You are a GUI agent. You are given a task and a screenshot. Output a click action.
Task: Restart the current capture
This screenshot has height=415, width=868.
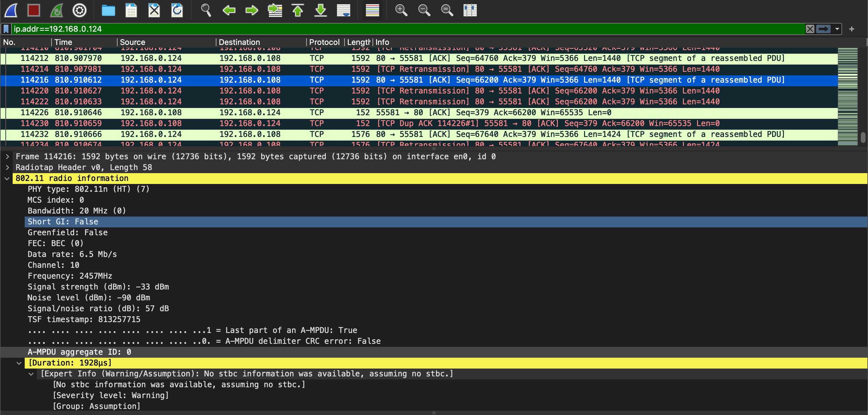point(57,10)
